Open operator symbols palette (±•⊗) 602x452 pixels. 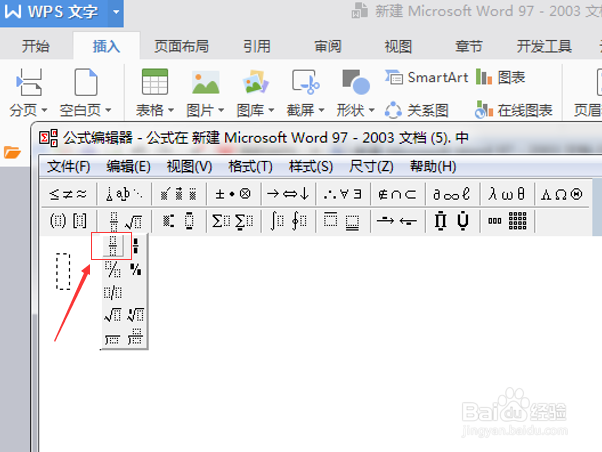coord(233,194)
